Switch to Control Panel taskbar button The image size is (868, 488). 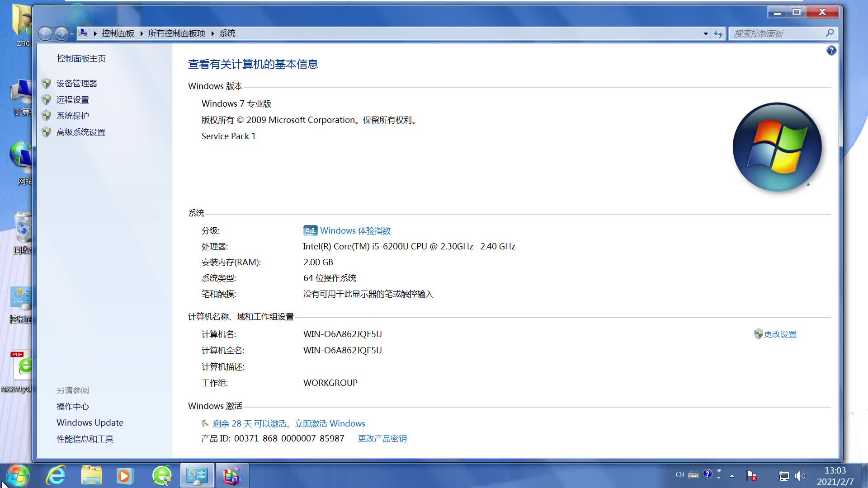(x=197, y=475)
